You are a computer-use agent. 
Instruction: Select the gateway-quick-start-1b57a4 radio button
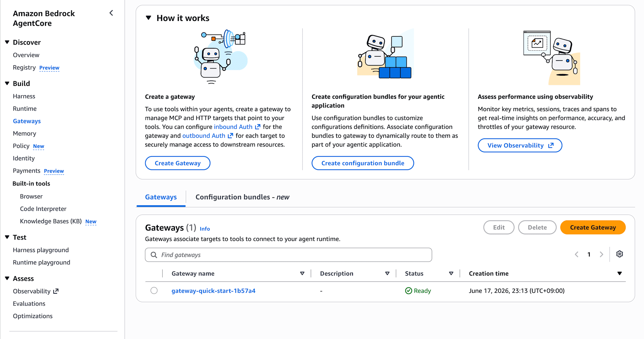point(154,291)
